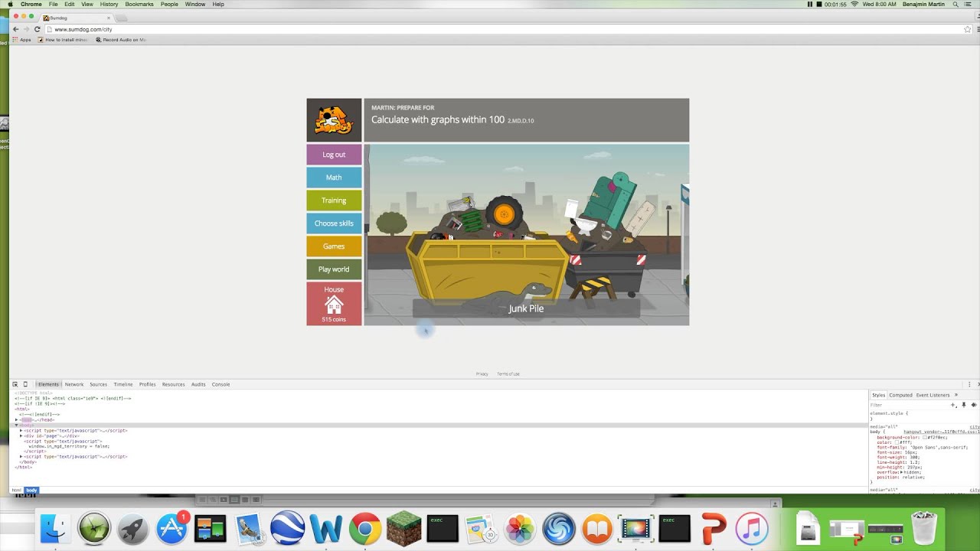
Task: Click the color #fff swatch
Action: pos(897,442)
